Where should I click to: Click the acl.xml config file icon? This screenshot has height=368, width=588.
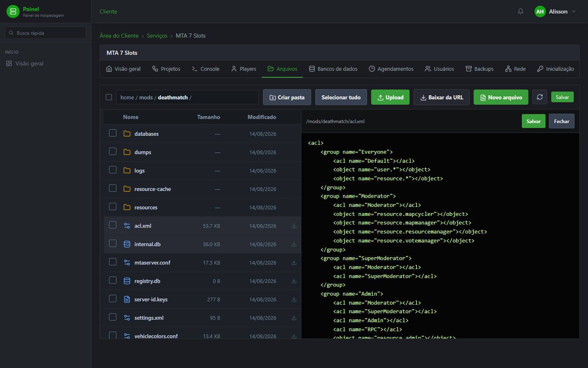[x=127, y=226]
